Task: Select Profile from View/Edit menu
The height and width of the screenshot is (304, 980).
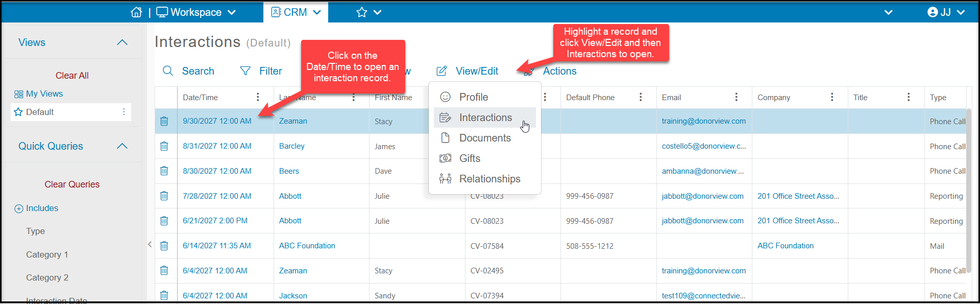Action: point(485,97)
